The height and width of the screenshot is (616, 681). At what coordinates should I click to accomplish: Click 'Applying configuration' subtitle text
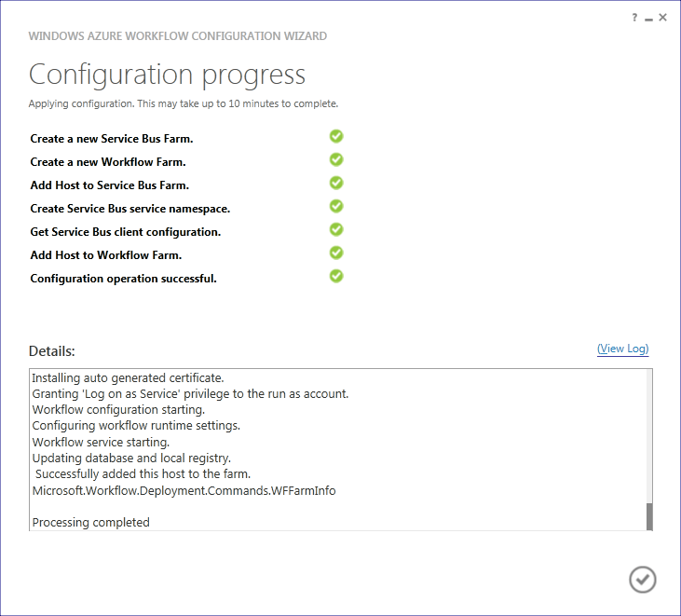(x=184, y=103)
